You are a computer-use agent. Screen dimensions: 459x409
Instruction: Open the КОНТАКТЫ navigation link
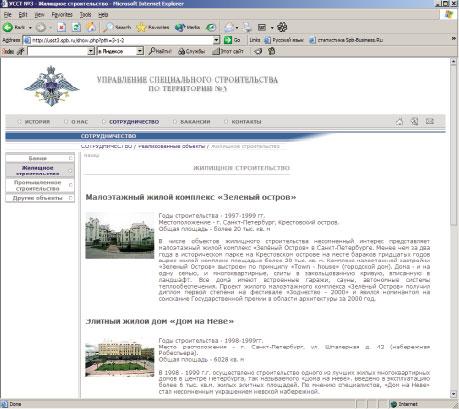click(246, 122)
